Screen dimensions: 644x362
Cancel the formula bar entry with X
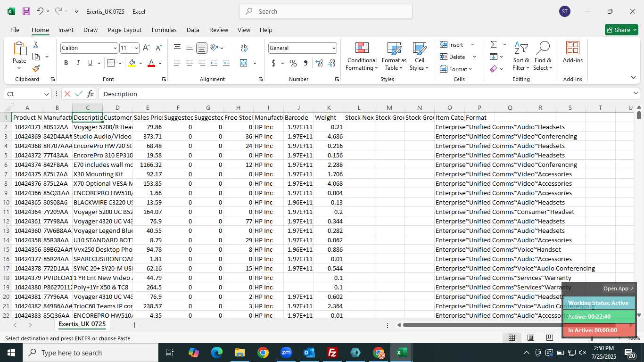[67, 94]
